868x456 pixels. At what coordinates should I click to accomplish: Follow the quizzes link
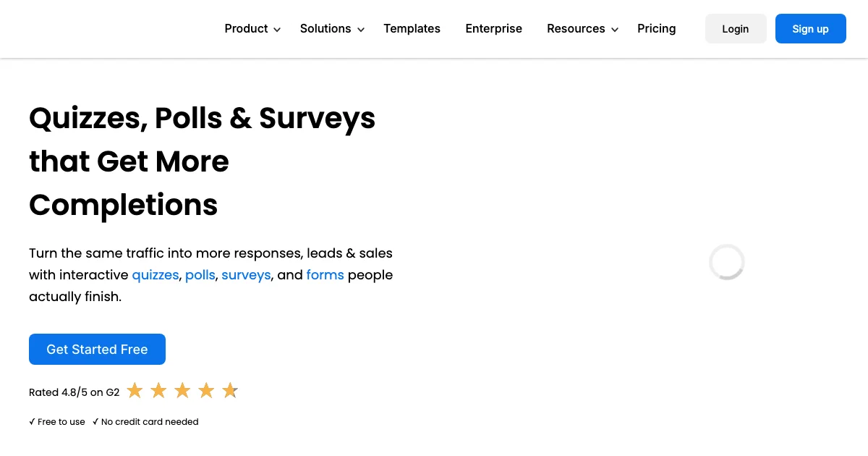click(x=156, y=275)
